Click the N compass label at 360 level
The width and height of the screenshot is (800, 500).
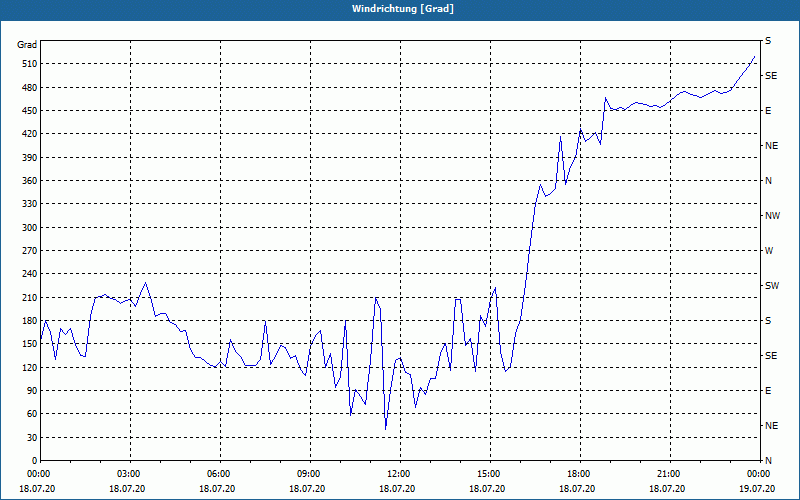click(x=768, y=181)
